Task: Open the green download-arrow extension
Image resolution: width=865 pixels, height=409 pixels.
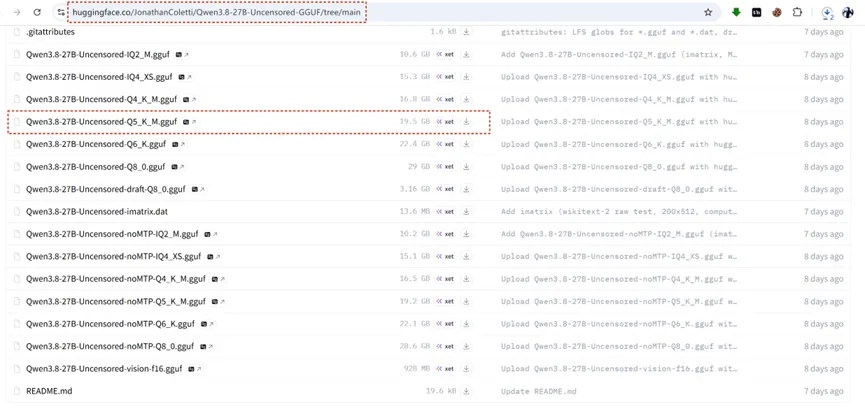Action: tap(736, 12)
